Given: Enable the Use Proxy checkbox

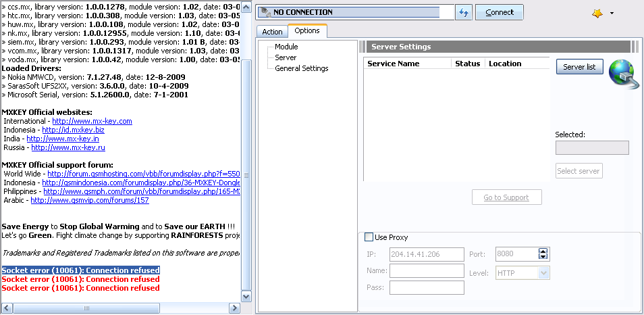Looking at the screenshot, I should click(369, 237).
